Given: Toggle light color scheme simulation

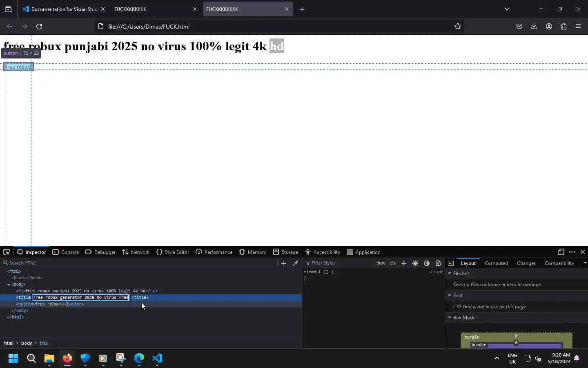Looking at the screenshot, I should click(415, 263).
